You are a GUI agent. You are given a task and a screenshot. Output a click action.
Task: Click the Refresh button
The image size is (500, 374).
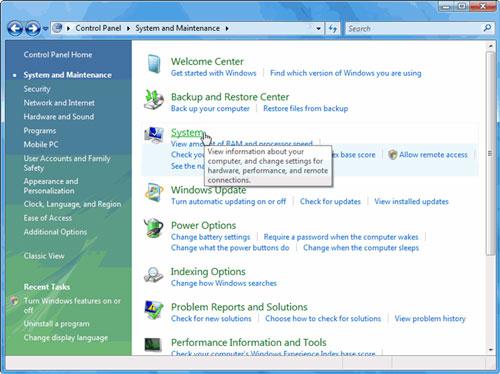click(332, 29)
